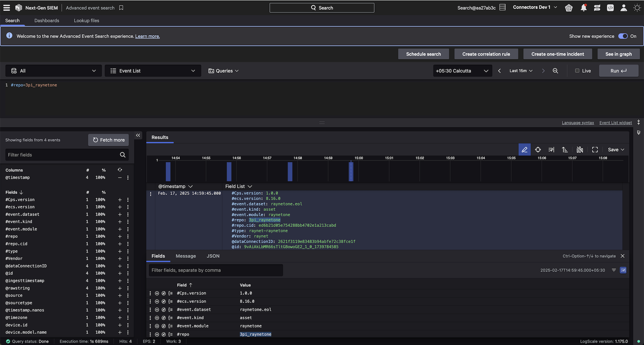Click the fullscreen icon in results toolbar
This screenshot has height=345, width=644.
[x=595, y=150]
